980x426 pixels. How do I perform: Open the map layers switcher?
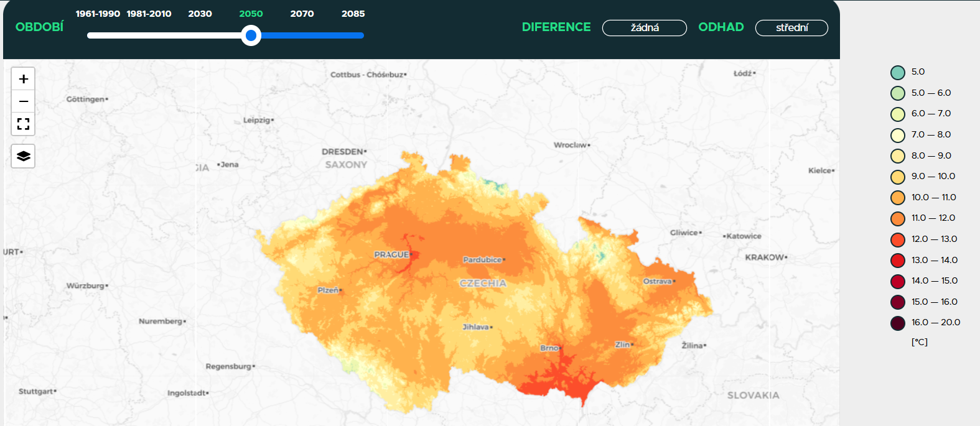(24, 156)
